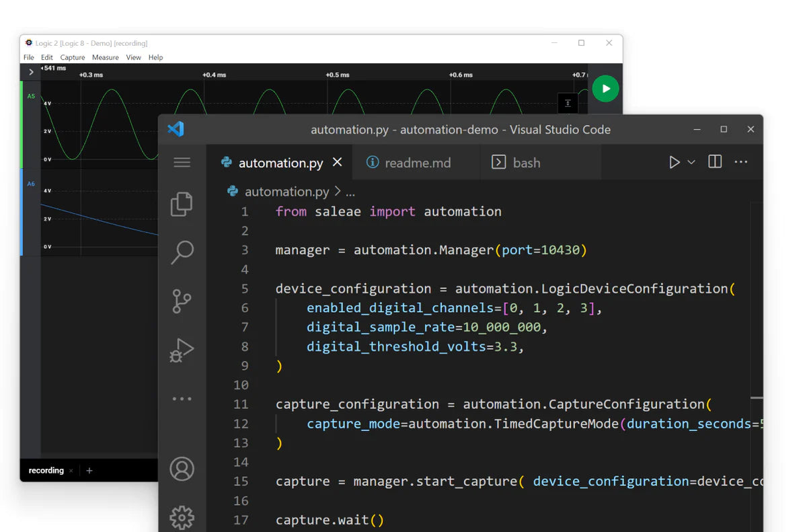Start a capture with the green play button
Screen dimensions: 807x532
click(605, 88)
